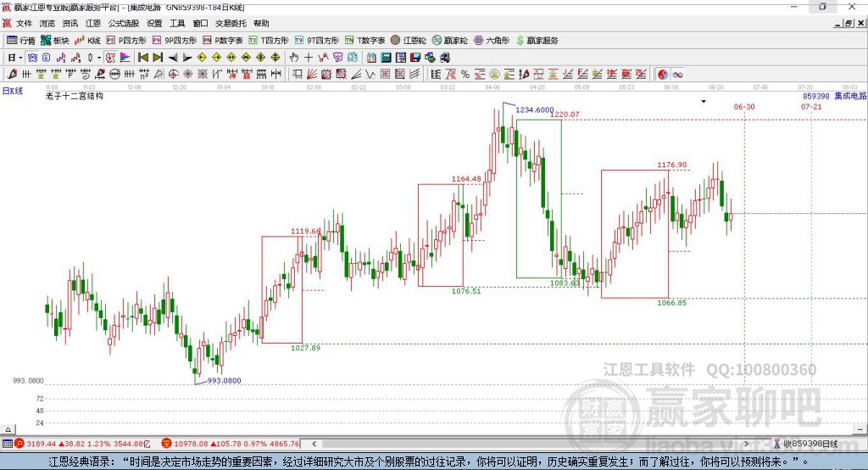Click the 老子十二宫结构 chart title text
The height and width of the screenshot is (470, 868).
(75, 96)
